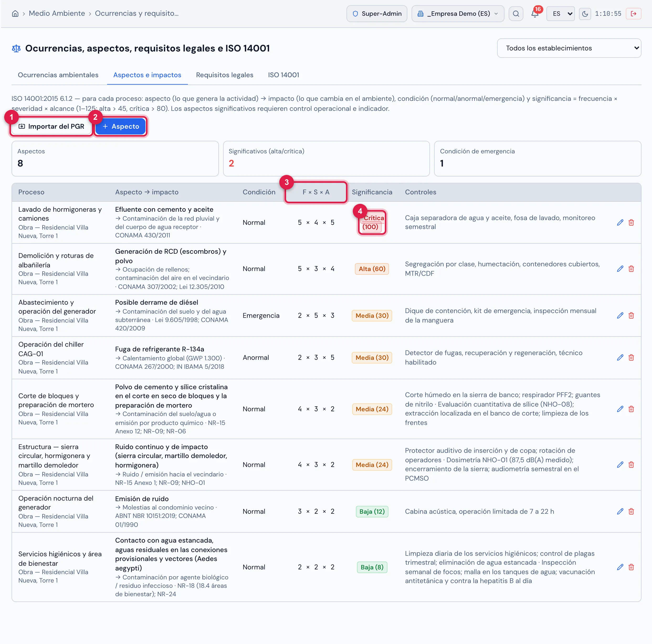Open Medio Ambiente breadcrumb link
This screenshot has width=652, height=644.
57,13
